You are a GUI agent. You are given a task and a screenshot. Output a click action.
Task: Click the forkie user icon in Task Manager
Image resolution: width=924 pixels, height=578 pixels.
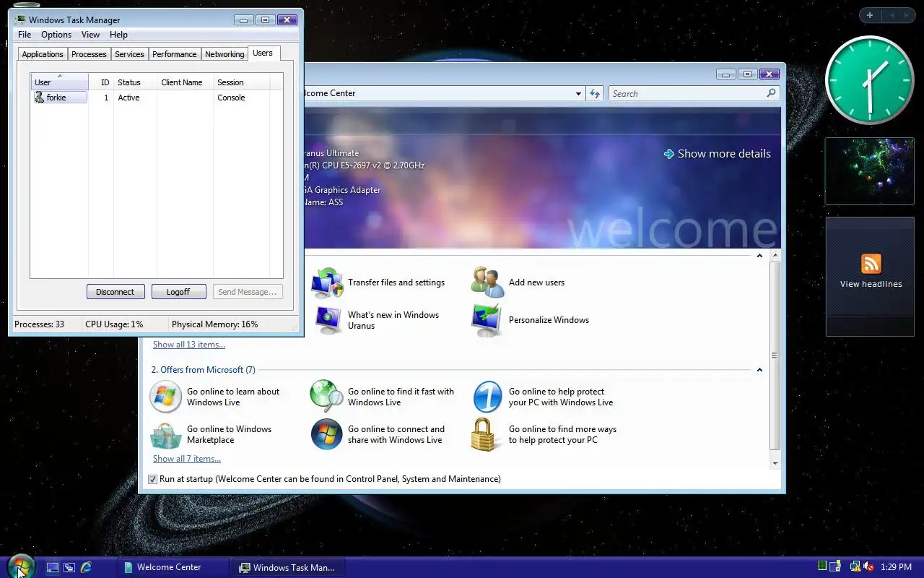click(x=40, y=98)
